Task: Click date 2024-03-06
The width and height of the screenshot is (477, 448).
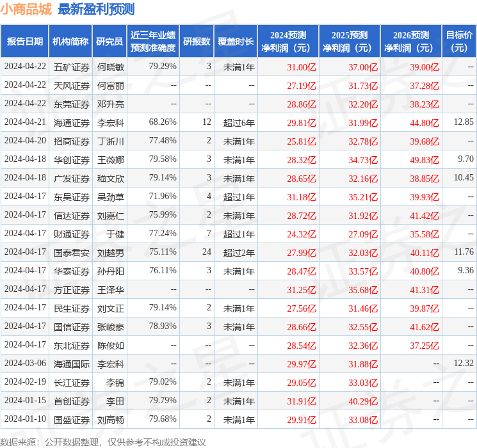Action: tap(25, 364)
